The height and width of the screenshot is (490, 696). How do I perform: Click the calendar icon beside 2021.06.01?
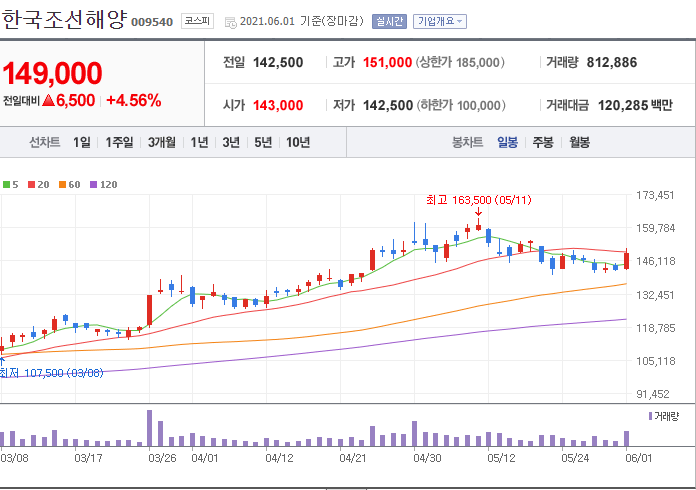(231, 22)
